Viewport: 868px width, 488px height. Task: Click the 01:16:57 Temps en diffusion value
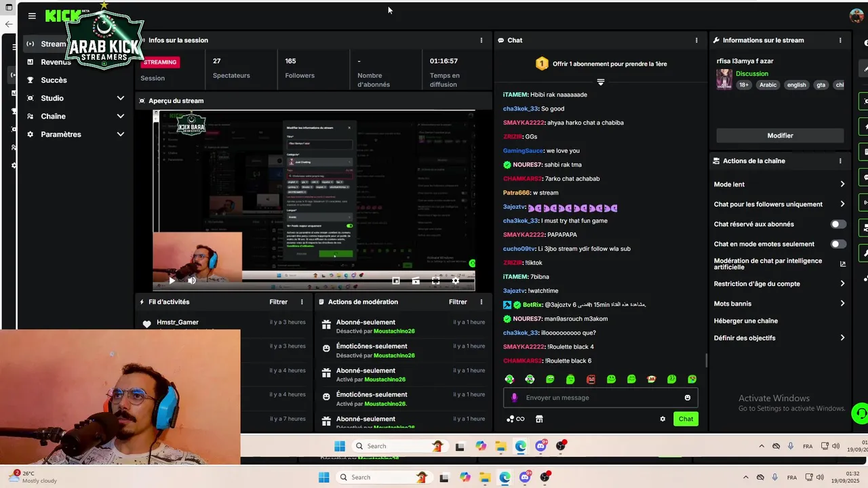click(x=443, y=61)
